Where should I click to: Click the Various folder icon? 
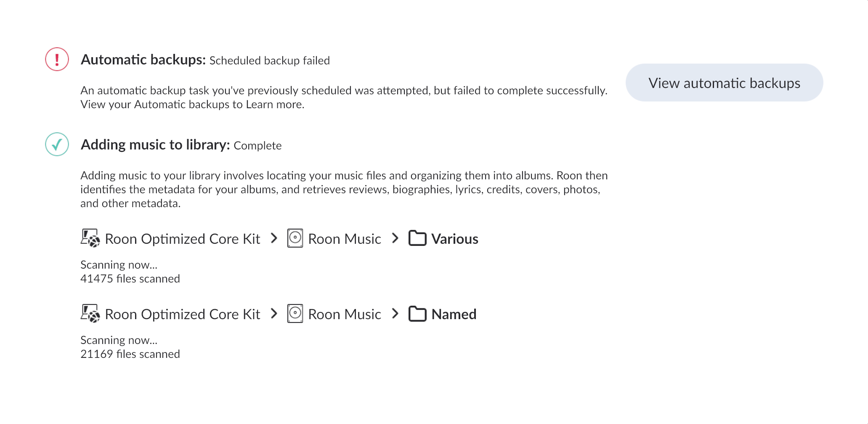click(x=417, y=238)
